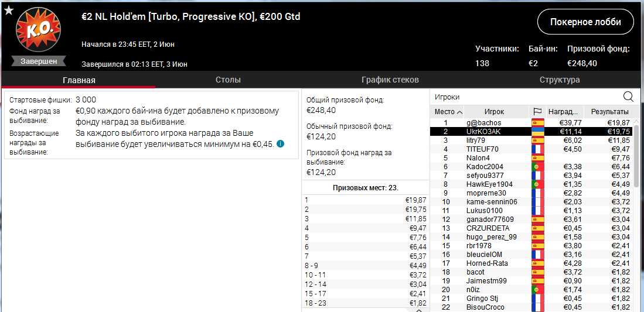Viewport: 644px width, 312px height.
Task: Sort players by Место column arrow
Action: tap(459, 112)
